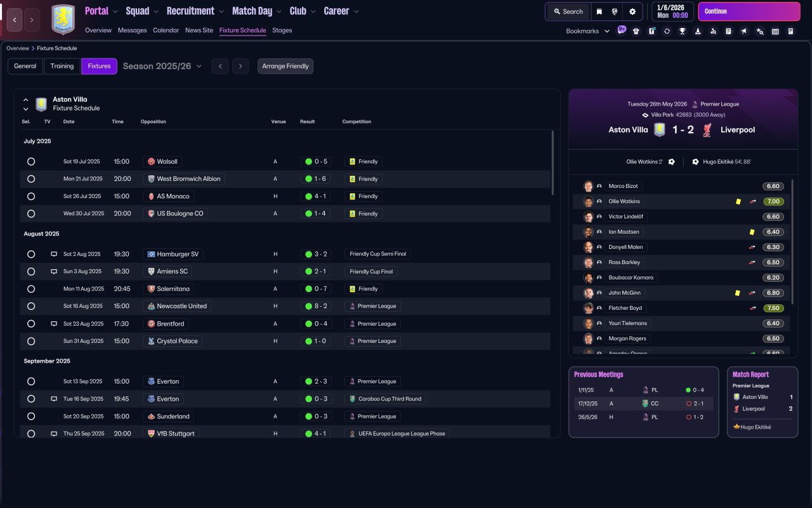
Task: Click the Search button
Action: (568, 11)
